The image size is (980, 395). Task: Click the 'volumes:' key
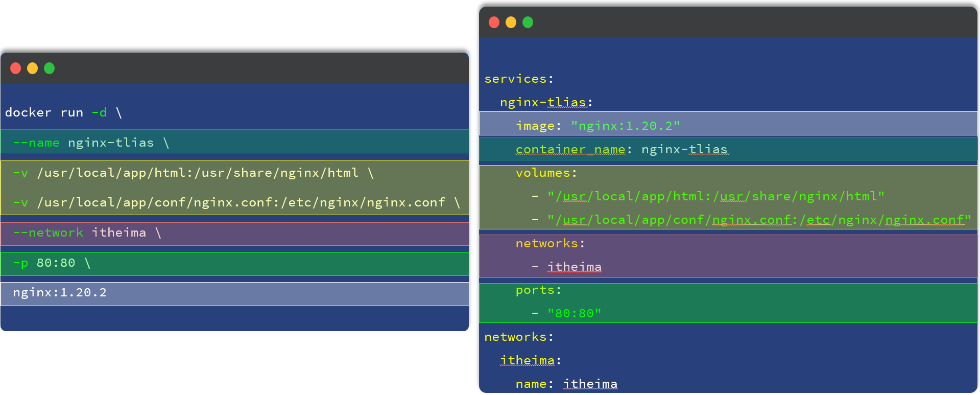point(546,173)
